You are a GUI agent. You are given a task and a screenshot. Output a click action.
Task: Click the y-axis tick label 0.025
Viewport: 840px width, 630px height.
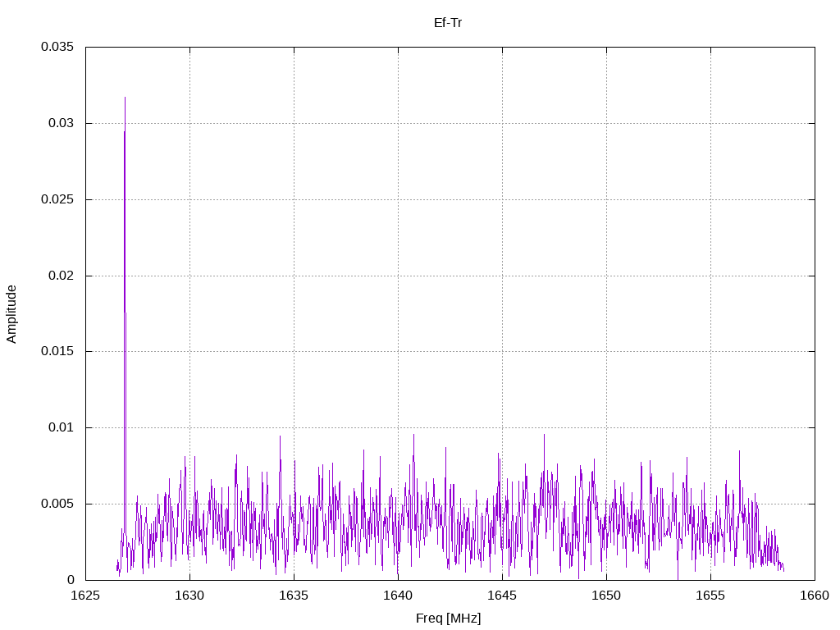coord(57,199)
